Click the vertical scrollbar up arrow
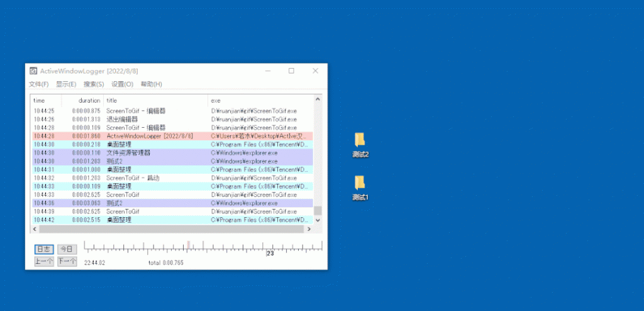Viewport: 644px width, 311px height. tap(318, 99)
